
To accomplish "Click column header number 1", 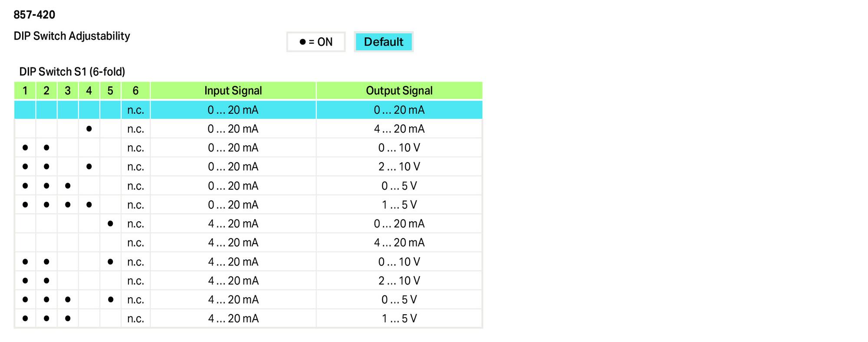I will tap(25, 91).
